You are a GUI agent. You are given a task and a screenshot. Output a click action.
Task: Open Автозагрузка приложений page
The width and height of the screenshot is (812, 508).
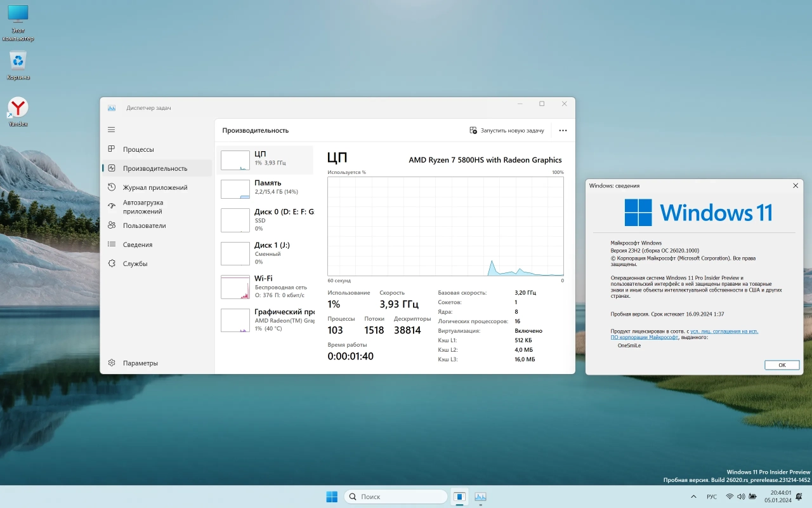pos(157,206)
